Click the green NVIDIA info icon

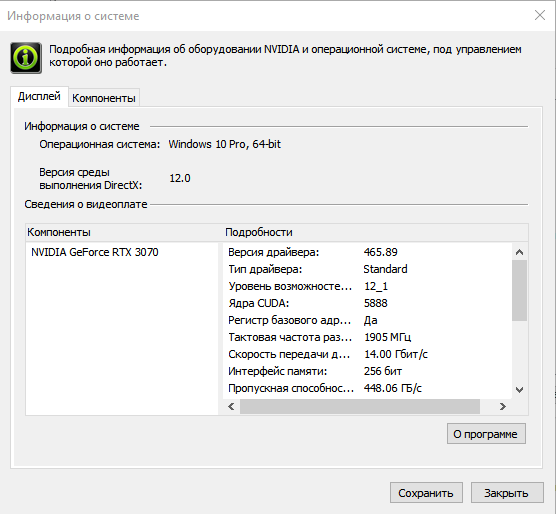tap(26, 58)
